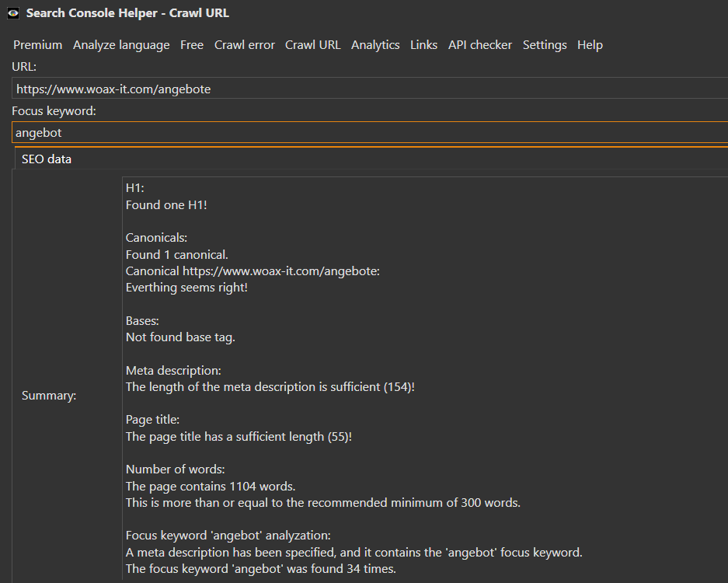Click the Summary label
The width and height of the screenshot is (728, 583).
(49, 396)
